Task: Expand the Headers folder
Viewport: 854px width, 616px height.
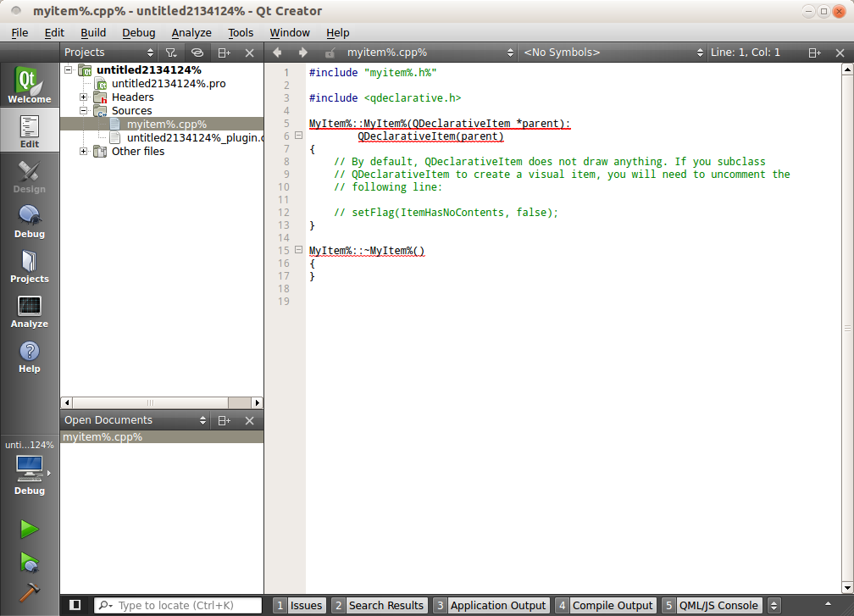Action: (83, 97)
